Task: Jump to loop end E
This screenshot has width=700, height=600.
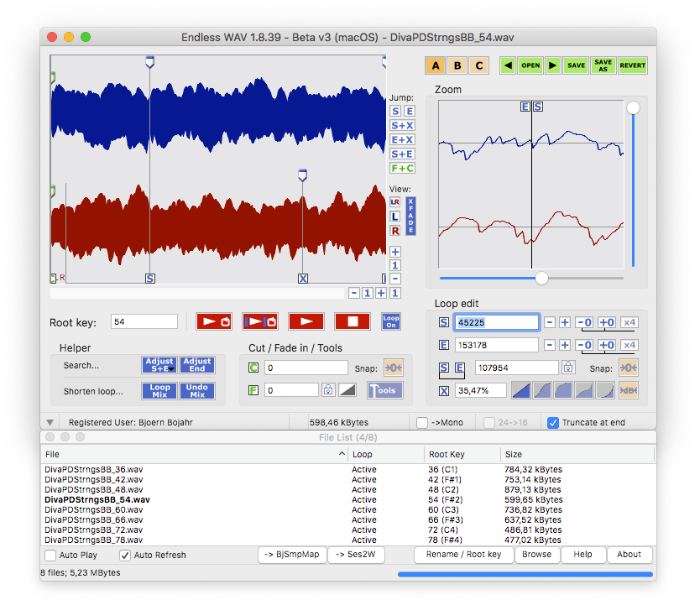Action: click(x=410, y=111)
